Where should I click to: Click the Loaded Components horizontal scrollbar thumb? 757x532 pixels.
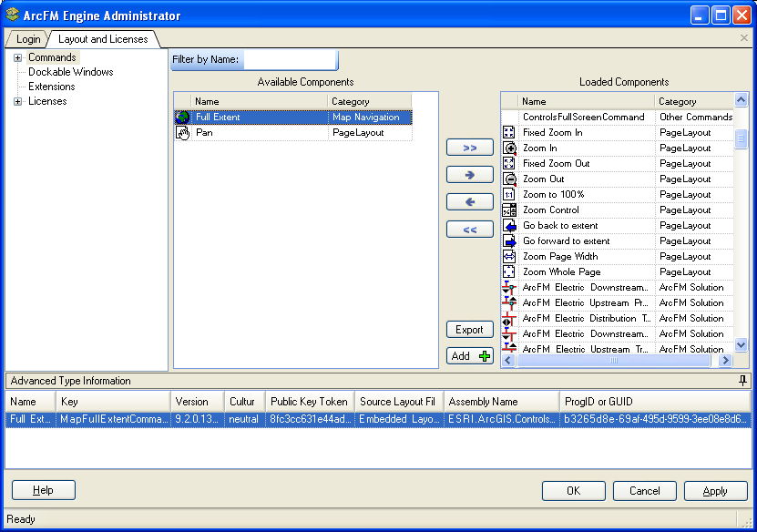(613, 360)
